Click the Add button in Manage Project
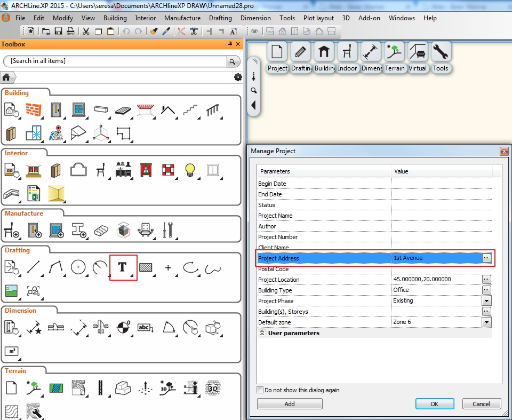The image size is (512, 420). [290, 403]
